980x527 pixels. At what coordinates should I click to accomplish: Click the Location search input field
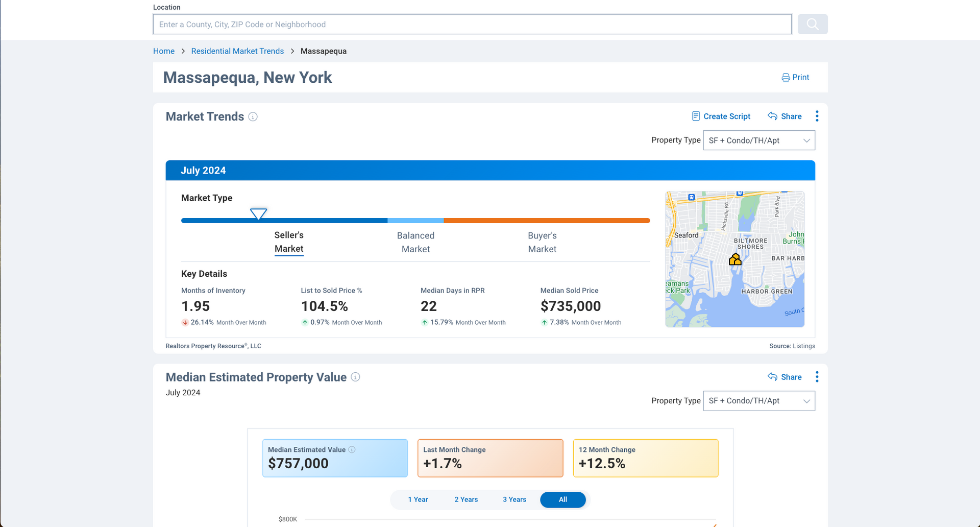click(472, 24)
